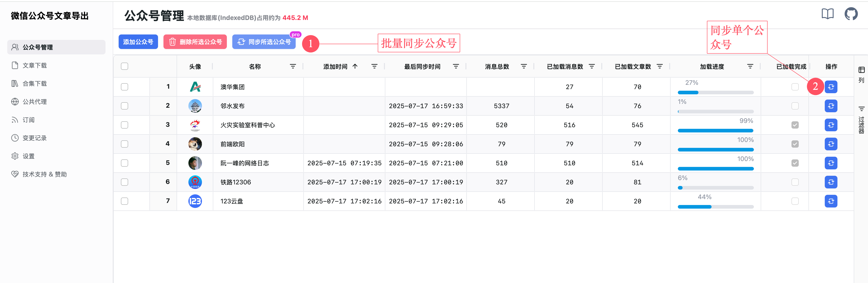Click the filter icon on 已加载文章数 column

point(660,66)
